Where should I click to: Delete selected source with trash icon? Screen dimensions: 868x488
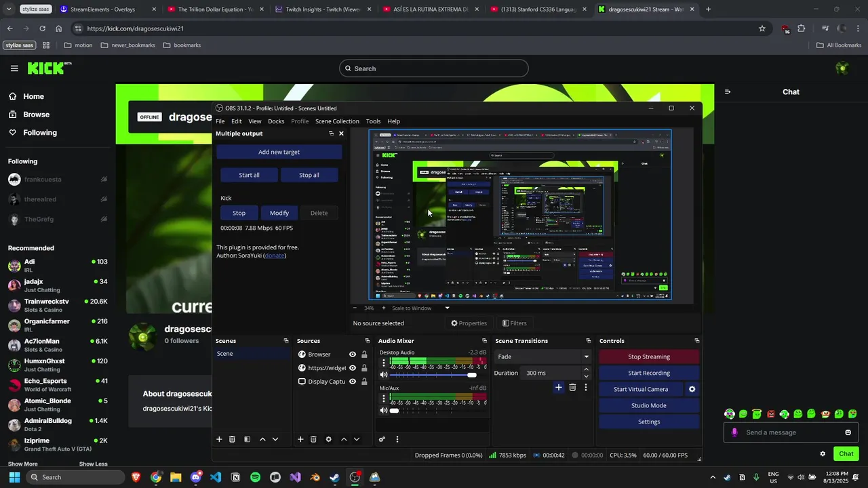(x=313, y=439)
